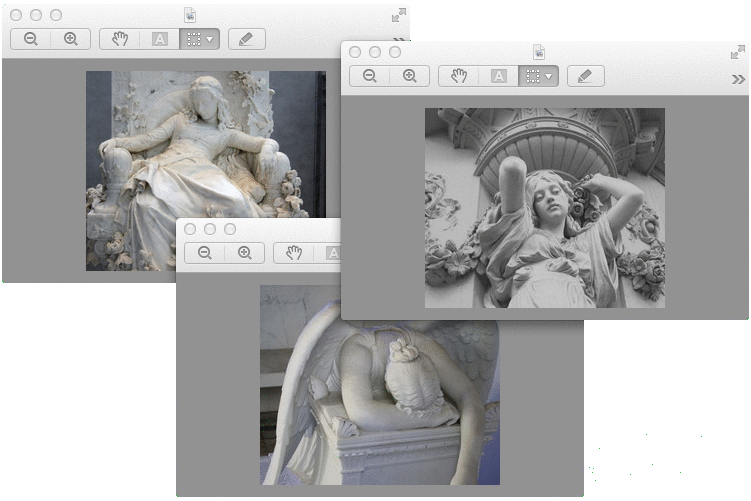The image size is (751, 501).
Task: Enter full screen in the seated statue window
Action: point(399,15)
